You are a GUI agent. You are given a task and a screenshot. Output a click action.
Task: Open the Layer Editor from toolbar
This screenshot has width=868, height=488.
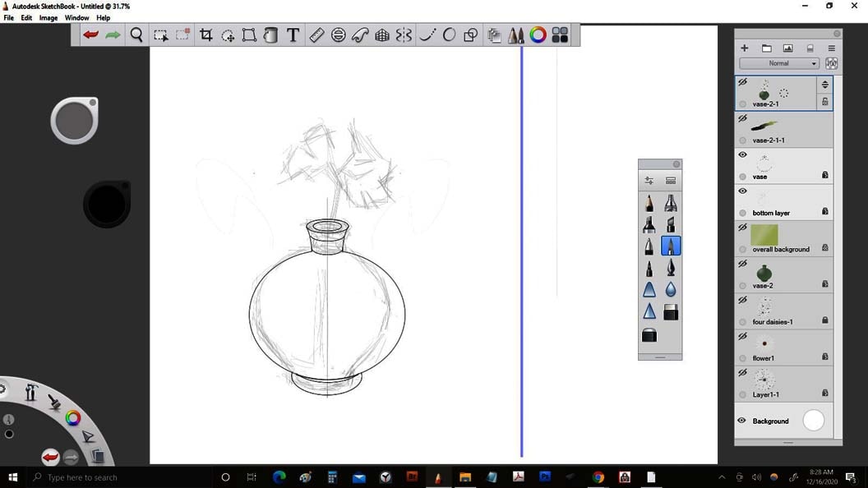494,35
